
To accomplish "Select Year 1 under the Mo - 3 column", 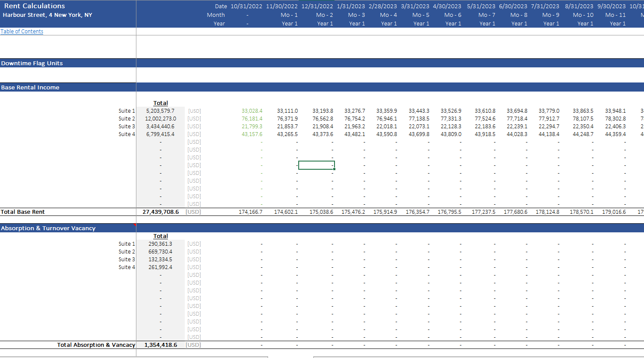I will (x=357, y=24).
